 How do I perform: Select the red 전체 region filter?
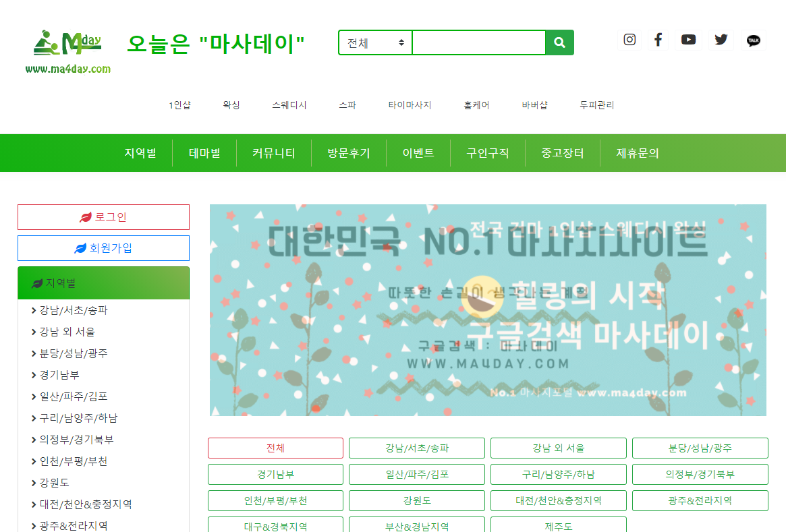pyautogui.click(x=275, y=448)
